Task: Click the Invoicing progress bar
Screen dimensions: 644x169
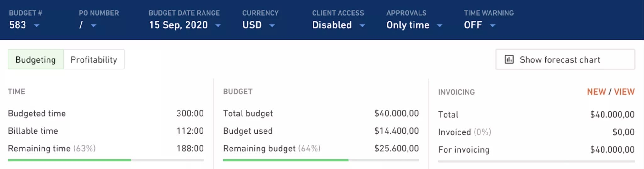Action: pyautogui.click(x=536, y=161)
